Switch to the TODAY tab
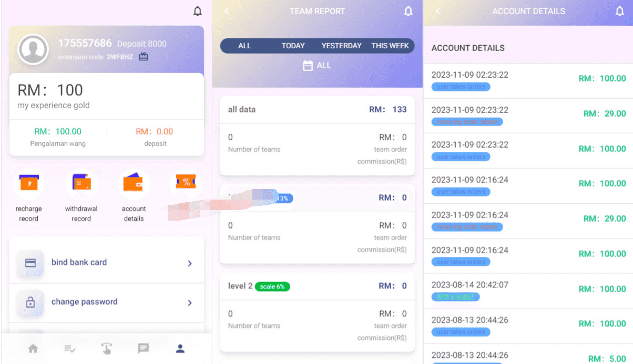The image size is (633, 364). point(293,46)
